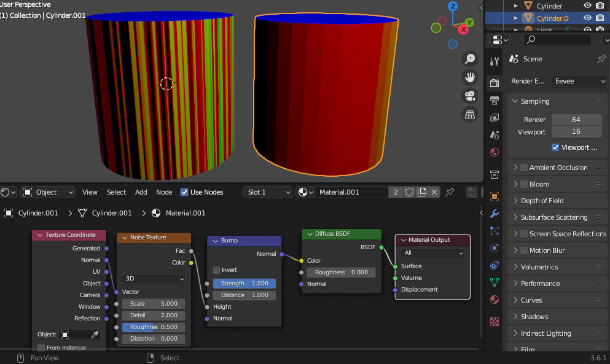
Task: Click the Bump Strength slider
Action: pyautogui.click(x=244, y=284)
